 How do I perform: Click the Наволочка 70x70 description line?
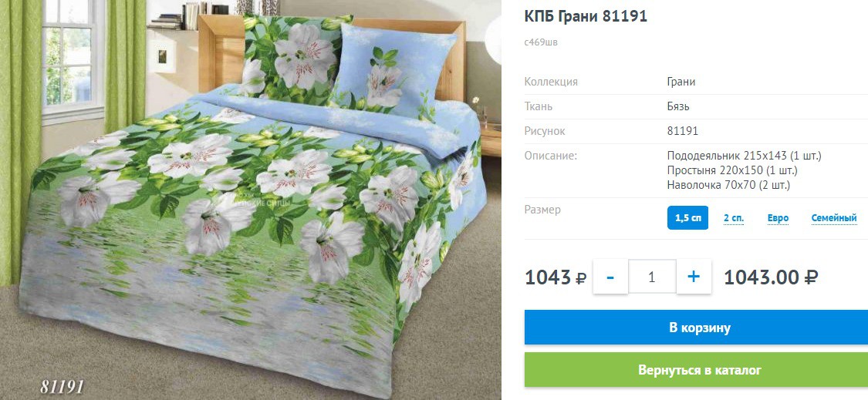728,185
